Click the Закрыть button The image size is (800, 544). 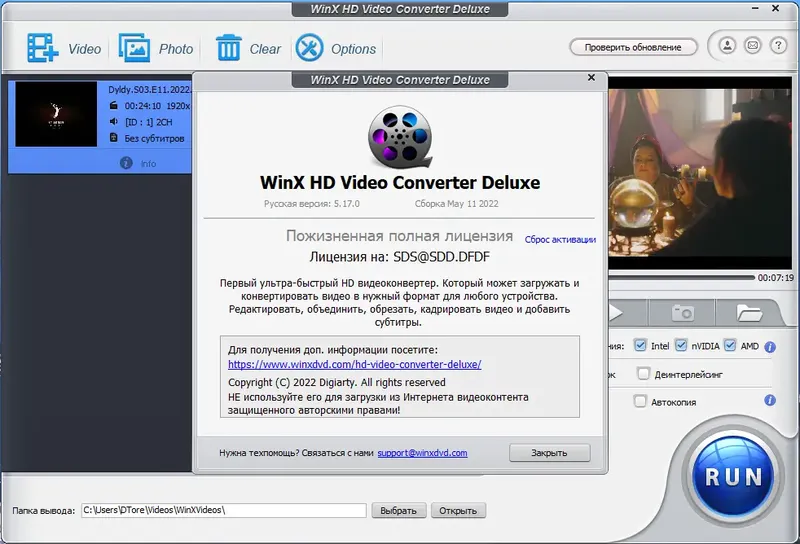click(549, 453)
